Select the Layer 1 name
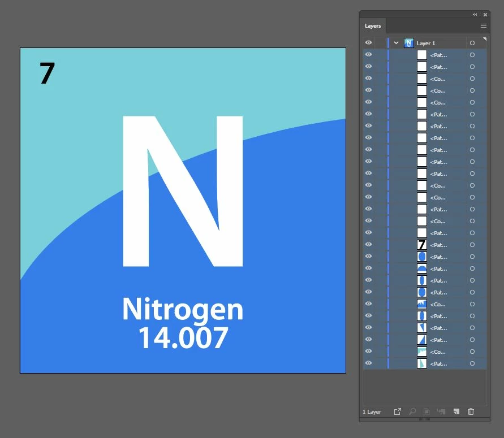504x438 pixels. 426,43
